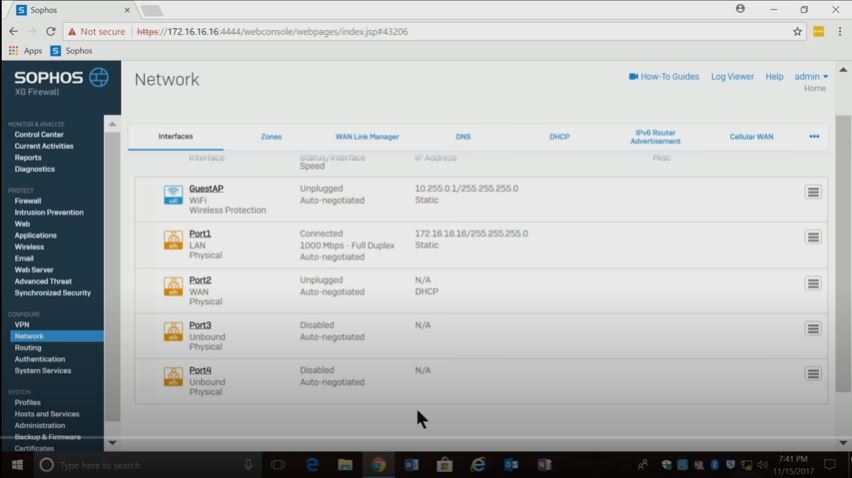
Task: Open the Windows Start menu
Action: (x=17, y=465)
